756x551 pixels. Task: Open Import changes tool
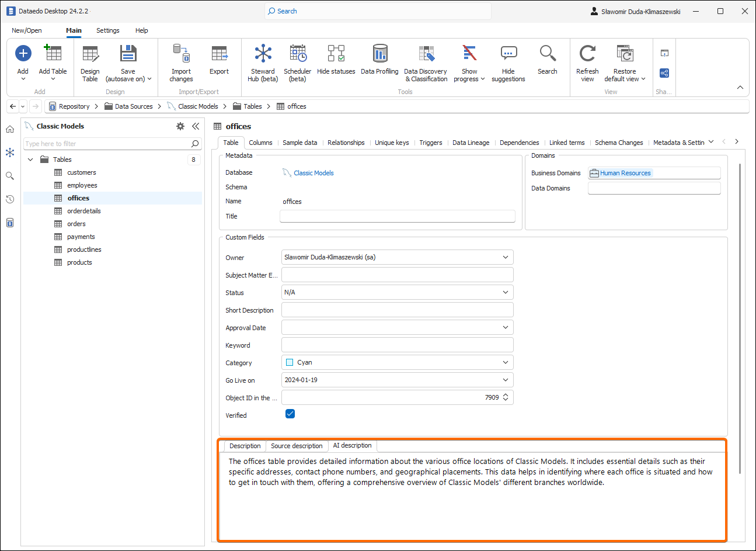[x=181, y=54]
